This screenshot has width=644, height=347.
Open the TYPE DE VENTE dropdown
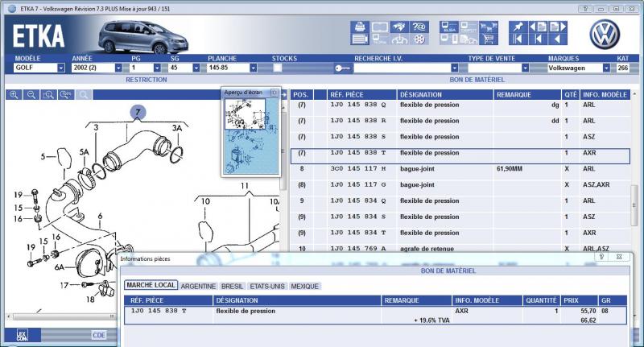525,68
